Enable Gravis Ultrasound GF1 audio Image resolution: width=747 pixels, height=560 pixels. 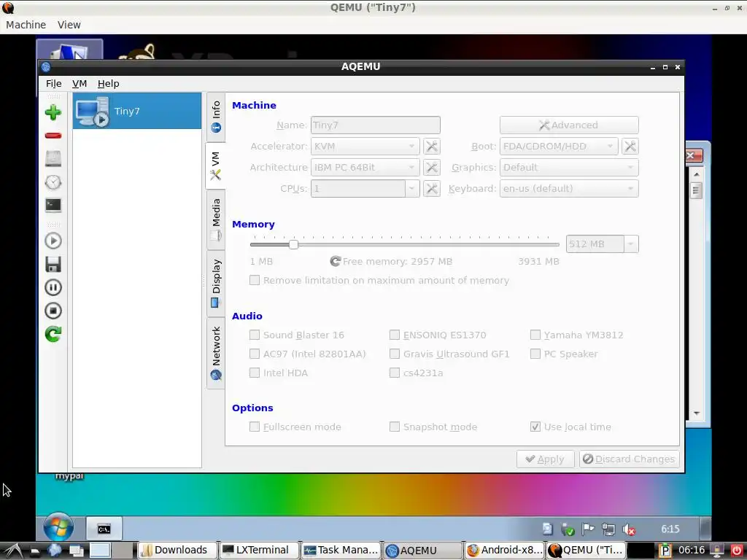(x=395, y=354)
